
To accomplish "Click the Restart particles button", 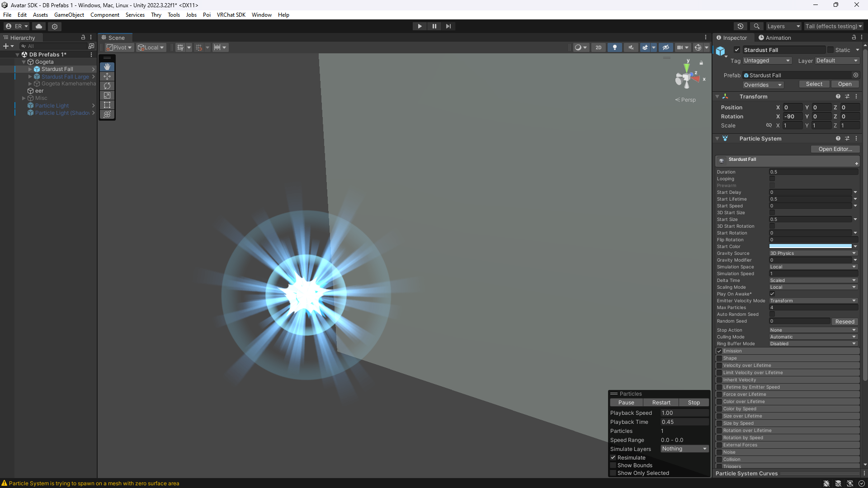I will [661, 403].
